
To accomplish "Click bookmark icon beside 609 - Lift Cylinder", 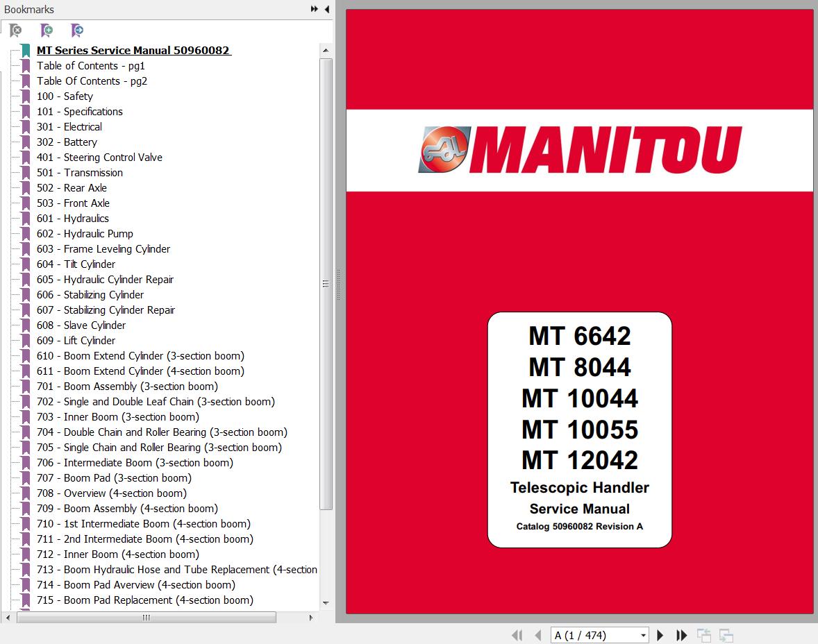I will click(x=26, y=341).
